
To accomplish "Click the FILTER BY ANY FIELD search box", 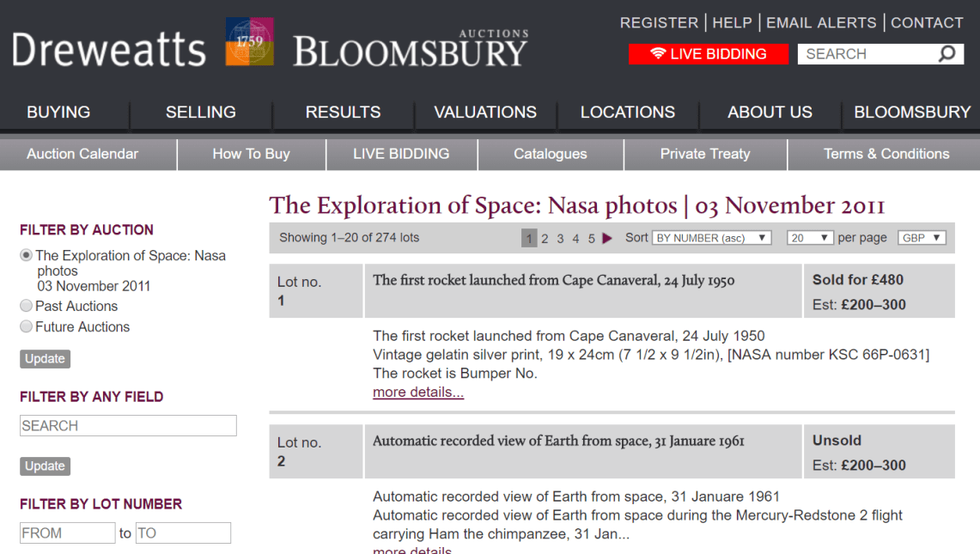I will (x=127, y=425).
